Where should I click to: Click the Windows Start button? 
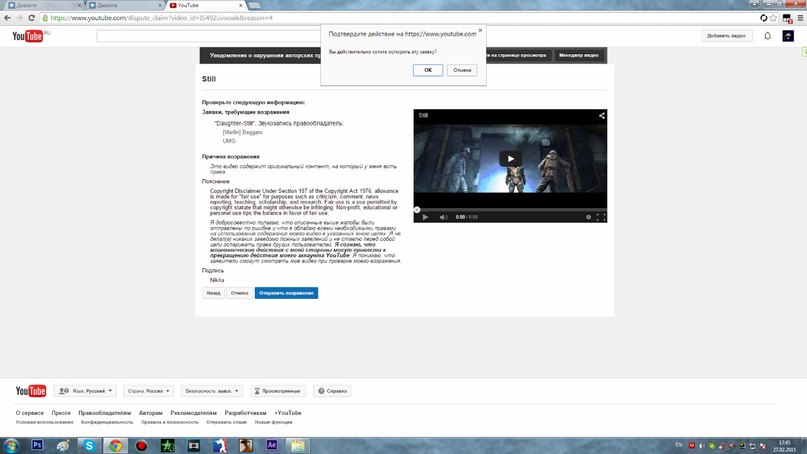point(10,445)
